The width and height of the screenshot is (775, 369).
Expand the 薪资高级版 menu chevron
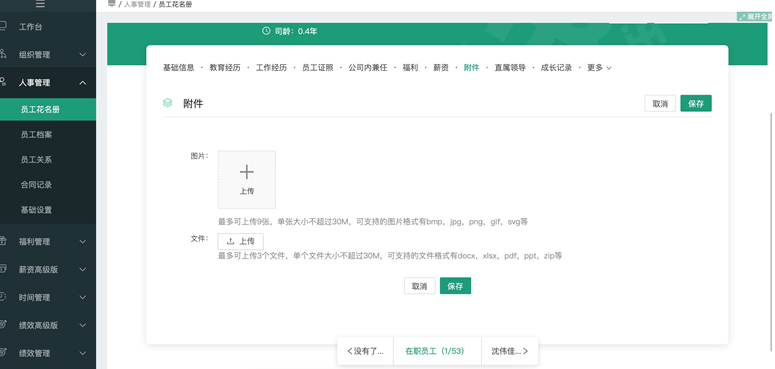83,270
